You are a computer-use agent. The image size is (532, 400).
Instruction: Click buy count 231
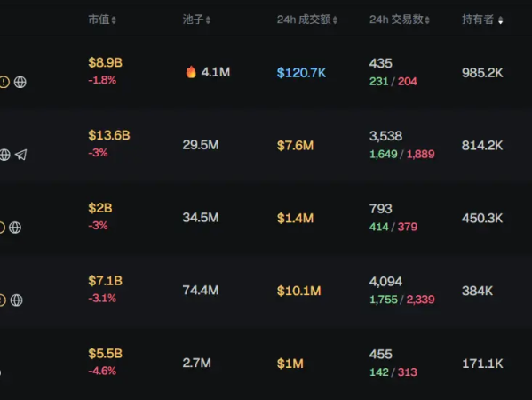click(378, 81)
